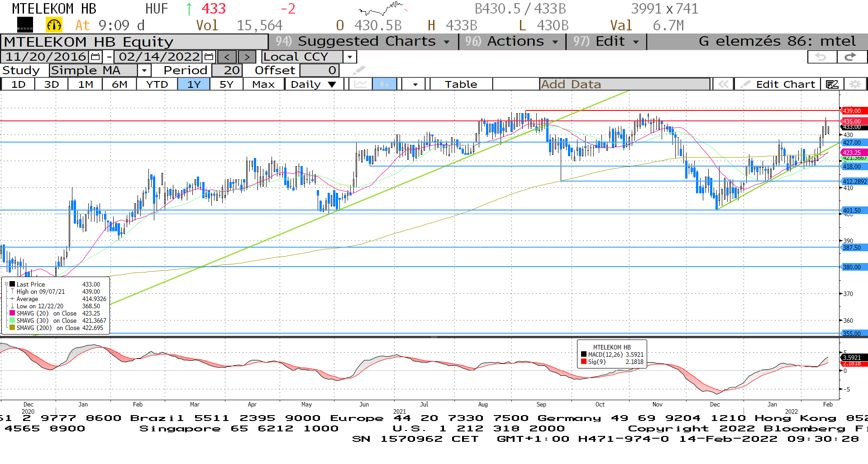
Task: Select the Max range tab
Action: [263, 84]
